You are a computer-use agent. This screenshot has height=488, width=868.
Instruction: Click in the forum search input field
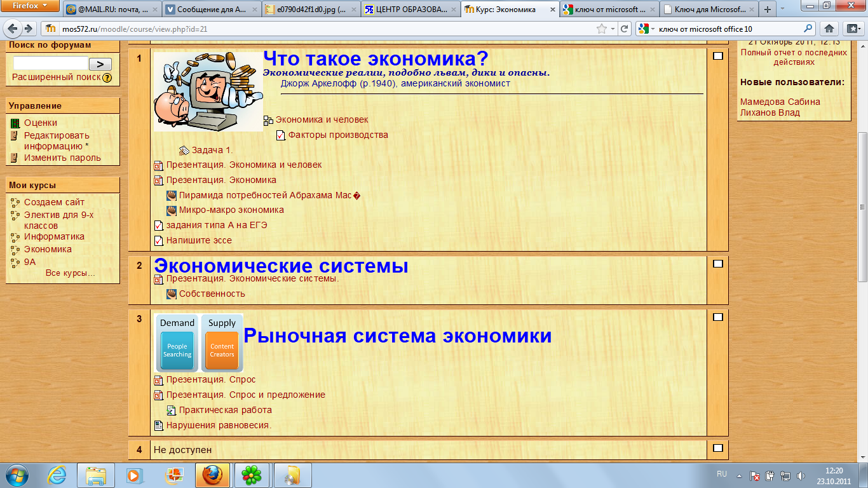(51, 64)
